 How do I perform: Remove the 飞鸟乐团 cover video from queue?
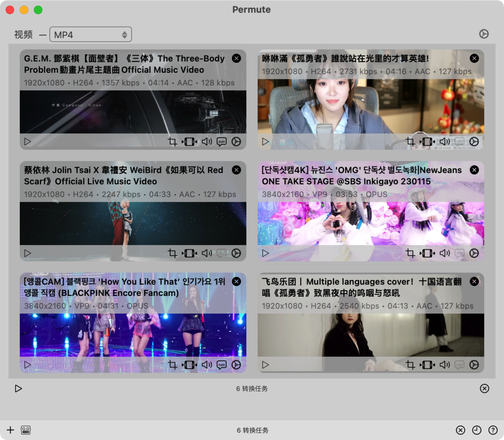[474, 282]
